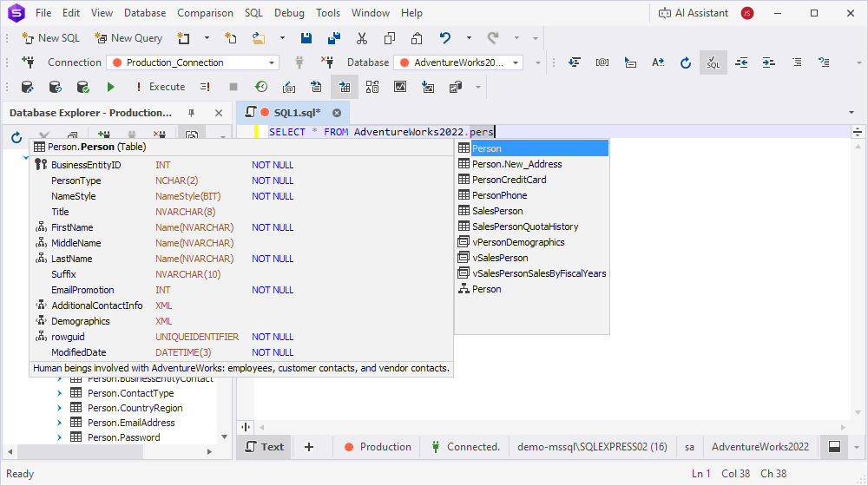Open the Database menu
This screenshot has height=486, width=868.
145,13
